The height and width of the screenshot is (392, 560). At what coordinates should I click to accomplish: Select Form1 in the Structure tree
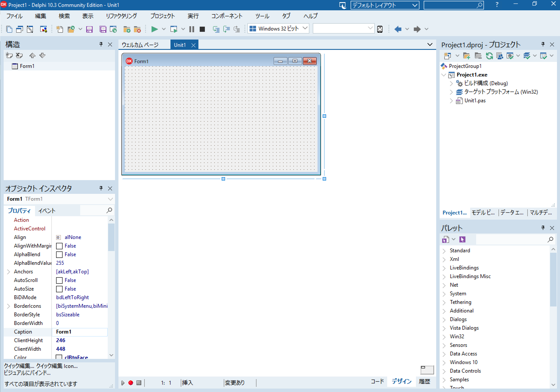click(x=27, y=66)
